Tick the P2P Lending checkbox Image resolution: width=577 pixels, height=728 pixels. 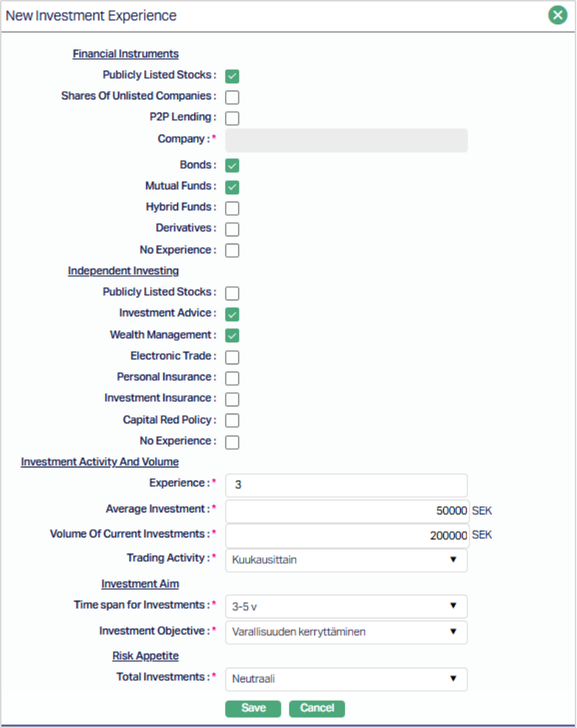pos(233,118)
